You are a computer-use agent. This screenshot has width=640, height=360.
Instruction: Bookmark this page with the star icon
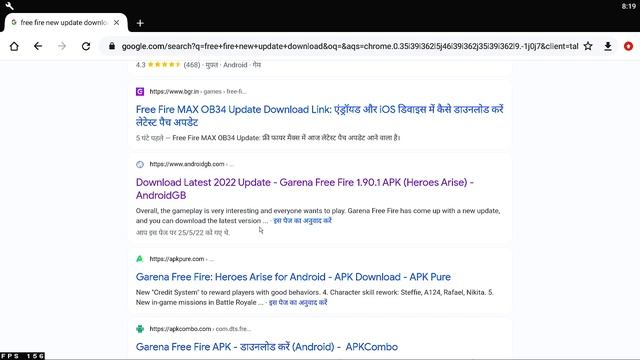[588, 46]
